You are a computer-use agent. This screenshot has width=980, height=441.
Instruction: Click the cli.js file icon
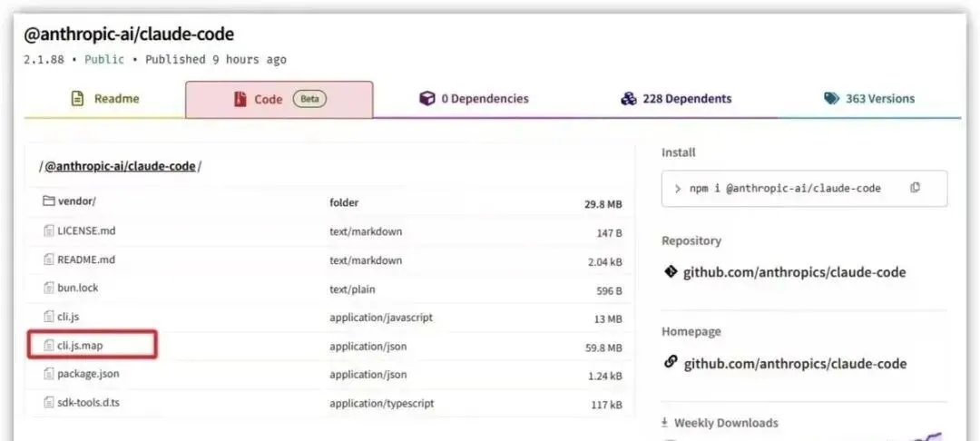click(49, 317)
